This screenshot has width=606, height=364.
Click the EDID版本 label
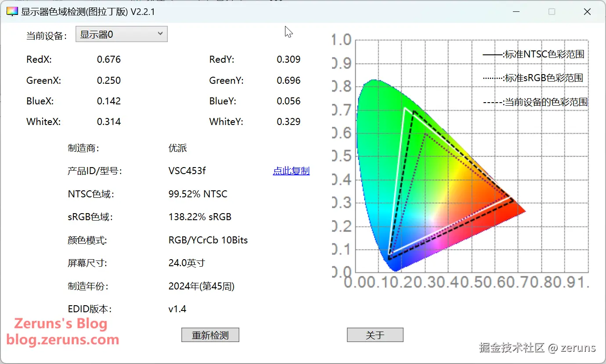[x=90, y=309]
